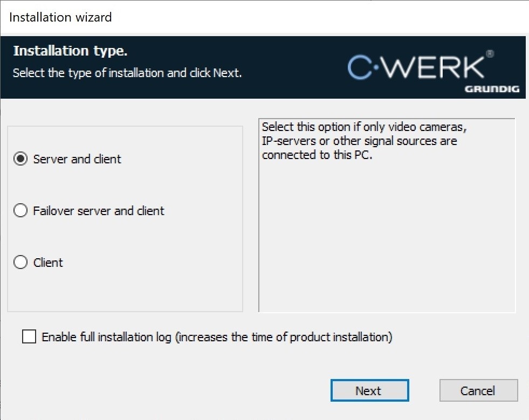Viewport: 529px width, 420px height.
Task: Choose the Failover server and client option
Action: [20, 211]
